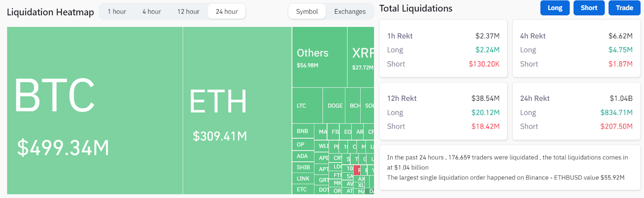644x198 pixels.
Task: Click the BTC heatmap tile
Action: click(x=95, y=110)
